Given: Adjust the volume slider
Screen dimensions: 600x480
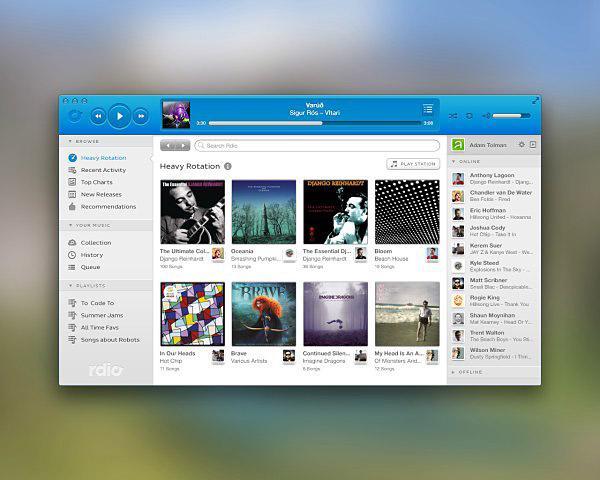Looking at the screenshot, I should click(x=510, y=116).
